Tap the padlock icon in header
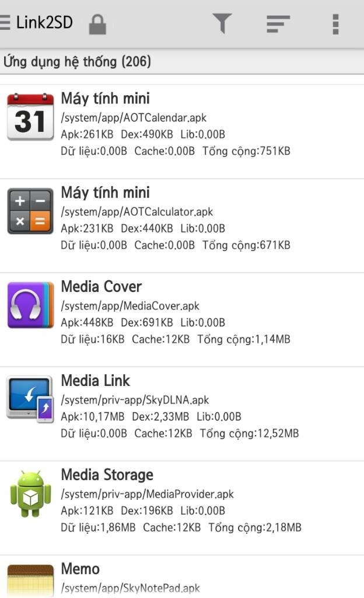 (x=97, y=25)
